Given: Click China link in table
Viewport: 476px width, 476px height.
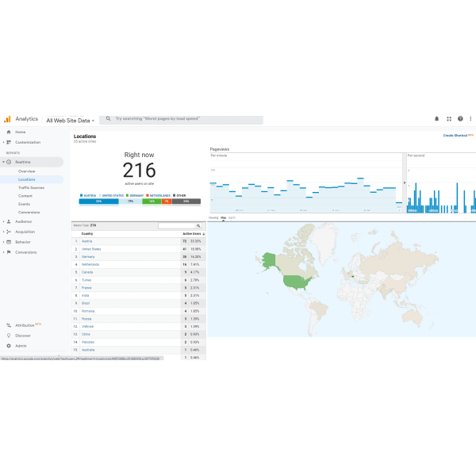Looking at the screenshot, I should tap(86, 334).
